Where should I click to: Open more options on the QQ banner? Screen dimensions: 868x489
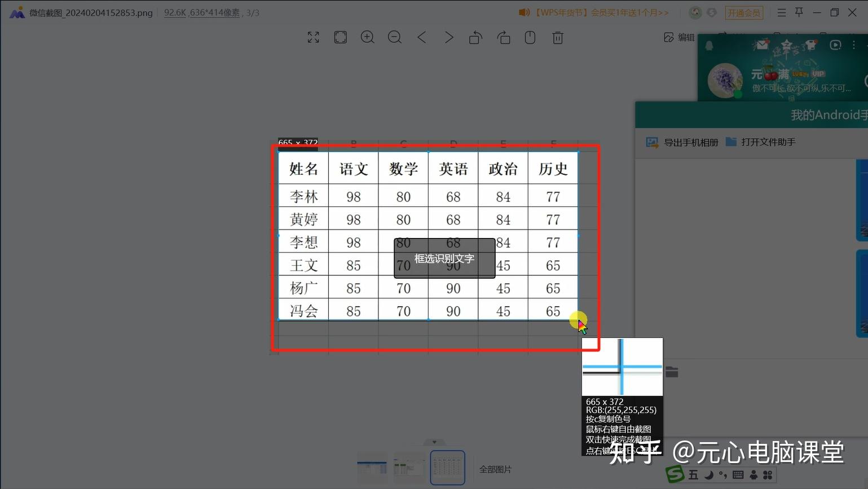854,45
